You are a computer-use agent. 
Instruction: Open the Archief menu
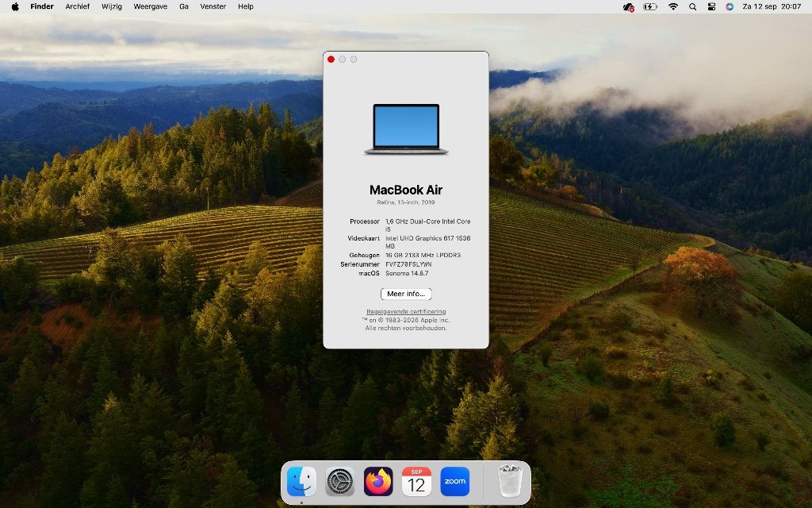(77, 6)
